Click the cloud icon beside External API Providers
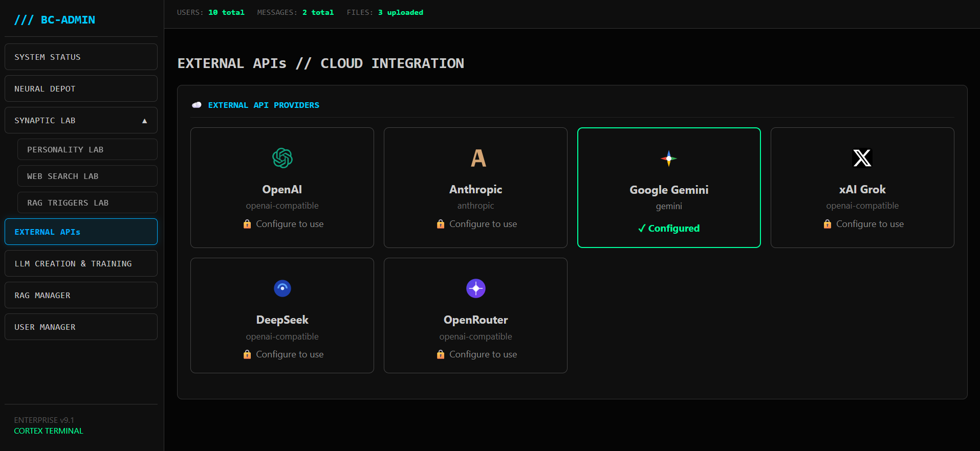Screen dimensions: 980x451 pos(197,105)
